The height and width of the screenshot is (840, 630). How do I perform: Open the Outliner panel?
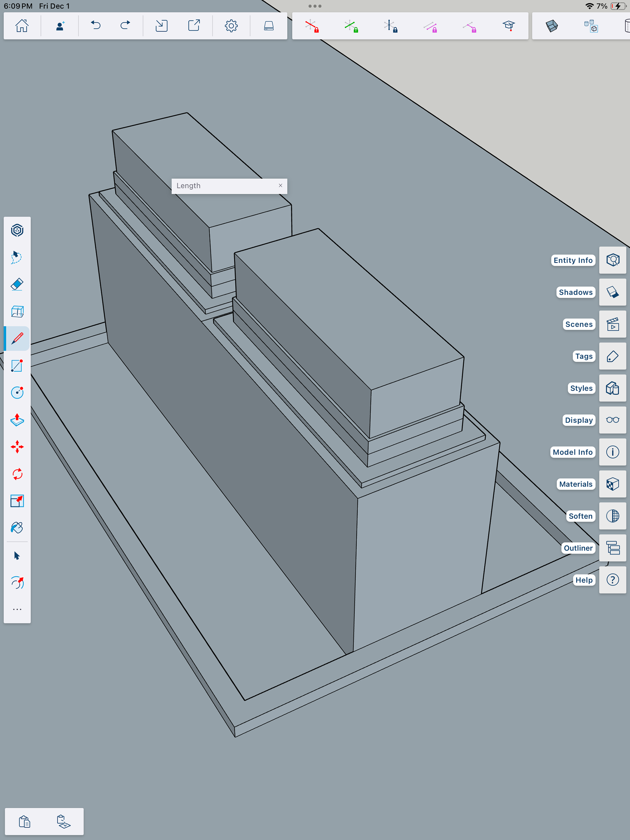tap(612, 548)
